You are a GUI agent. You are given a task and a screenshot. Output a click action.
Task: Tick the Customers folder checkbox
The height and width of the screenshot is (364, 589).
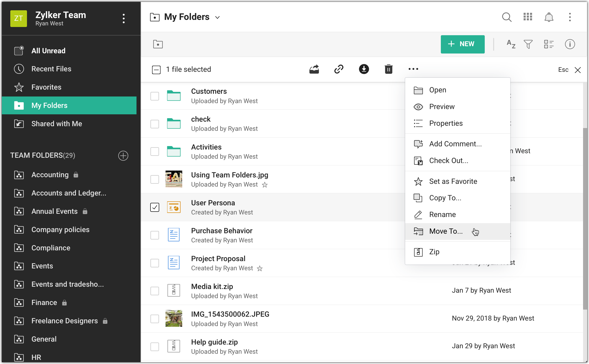(155, 96)
